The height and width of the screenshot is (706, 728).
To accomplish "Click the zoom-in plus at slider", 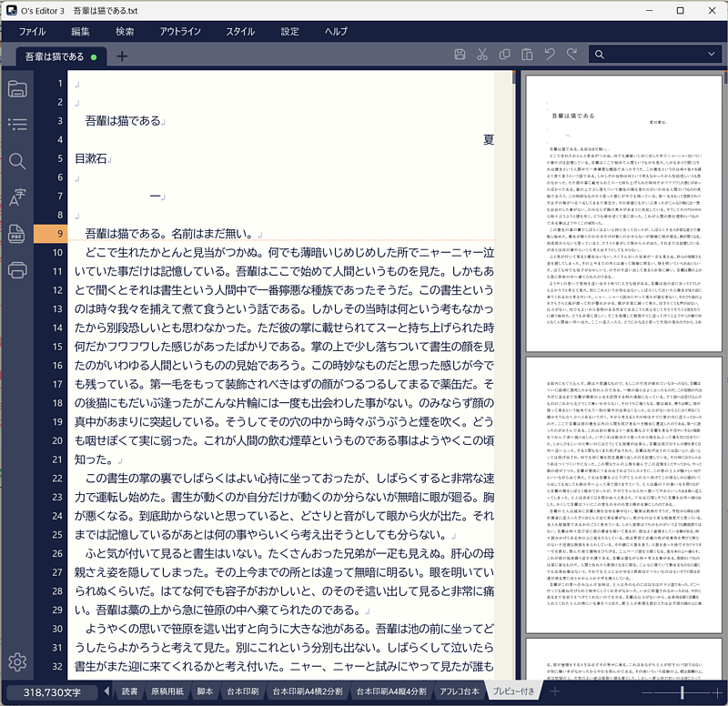I will pos(718,692).
